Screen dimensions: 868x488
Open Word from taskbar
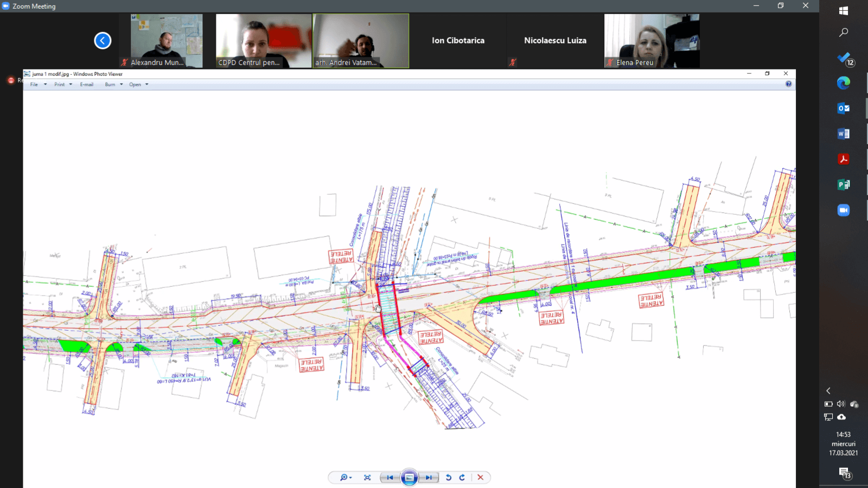coord(844,133)
